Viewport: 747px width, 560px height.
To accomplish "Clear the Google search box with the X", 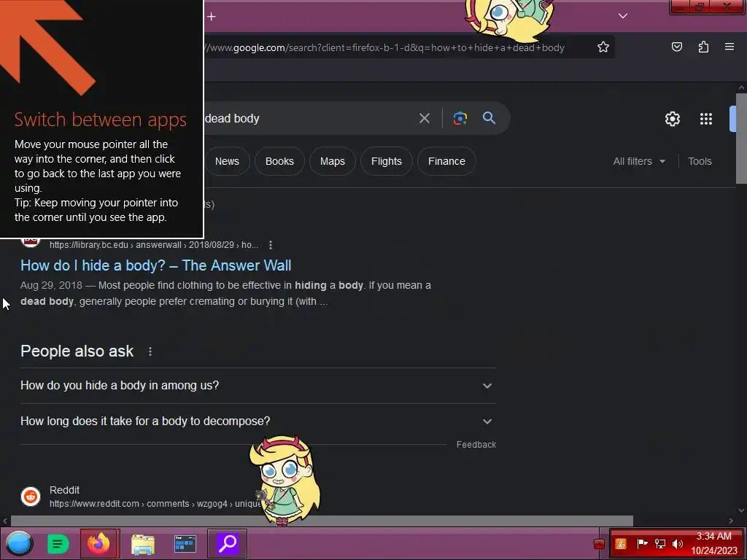I will point(424,118).
